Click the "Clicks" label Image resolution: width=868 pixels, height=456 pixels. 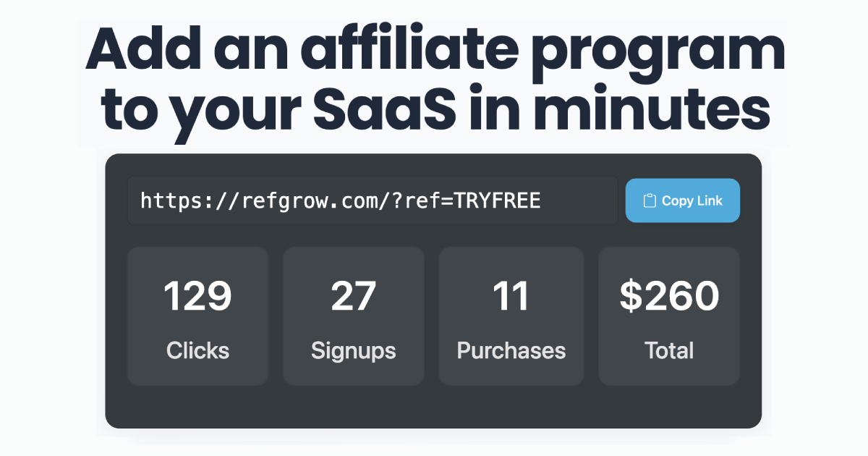197,351
